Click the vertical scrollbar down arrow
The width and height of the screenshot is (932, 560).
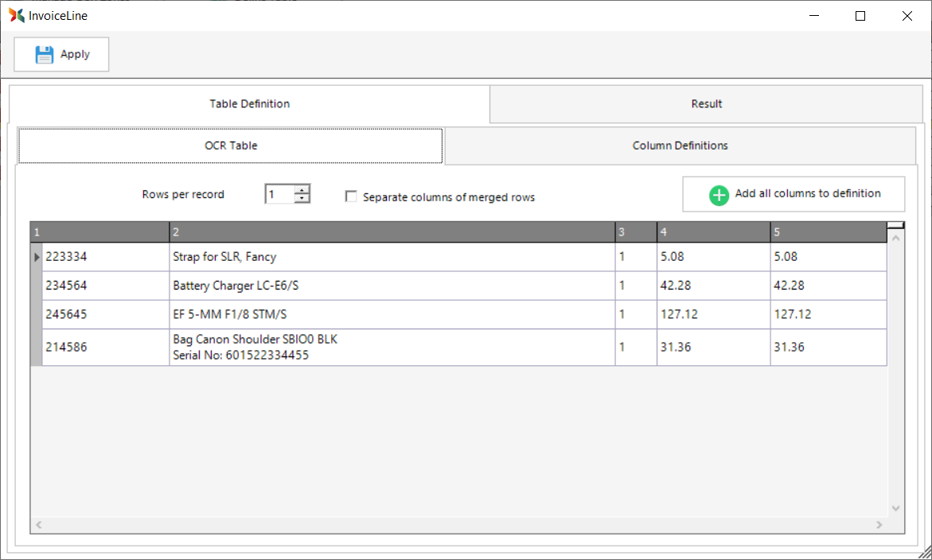pyautogui.click(x=895, y=507)
